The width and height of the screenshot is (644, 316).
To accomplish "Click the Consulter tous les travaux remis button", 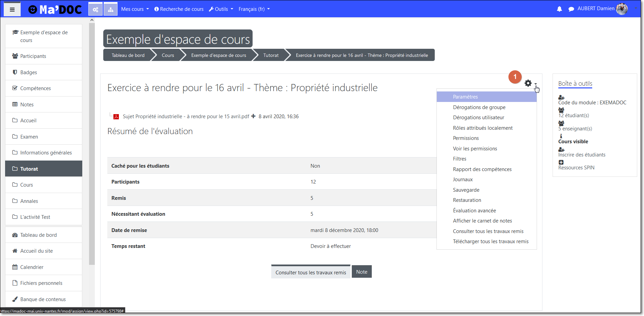I will point(310,272).
